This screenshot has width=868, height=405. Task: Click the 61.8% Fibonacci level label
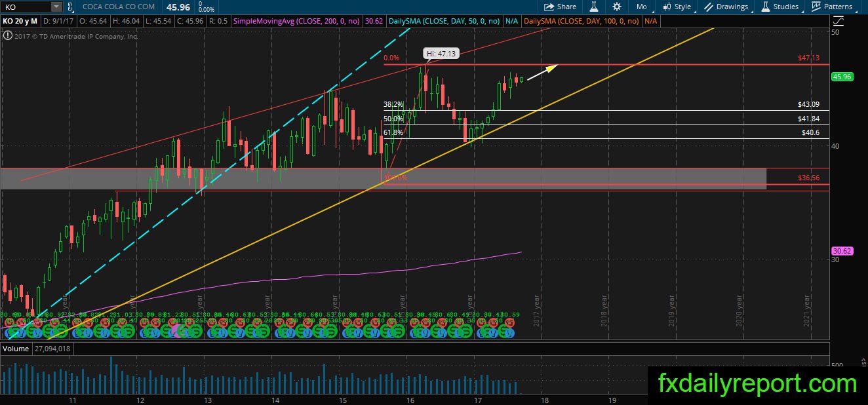tap(393, 132)
